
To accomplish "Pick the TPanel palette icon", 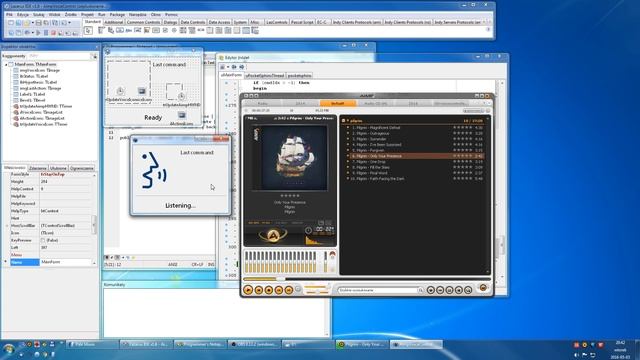I will 237,31.
